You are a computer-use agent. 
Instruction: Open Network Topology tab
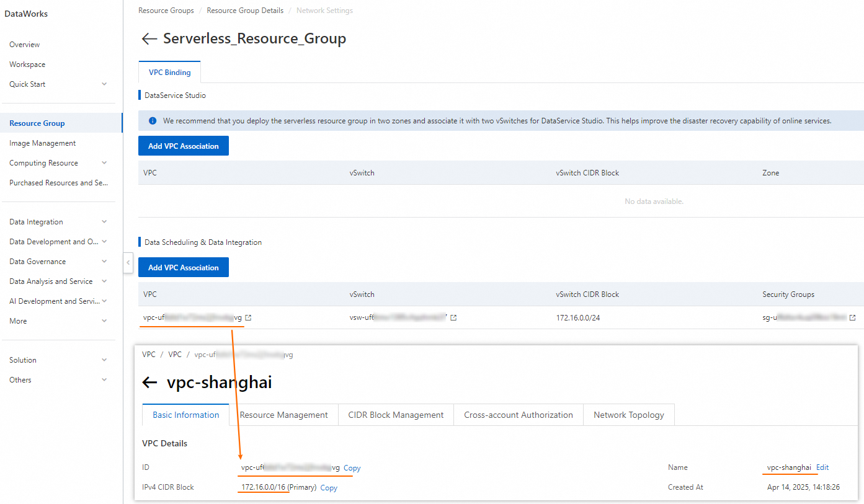click(x=629, y=415)
